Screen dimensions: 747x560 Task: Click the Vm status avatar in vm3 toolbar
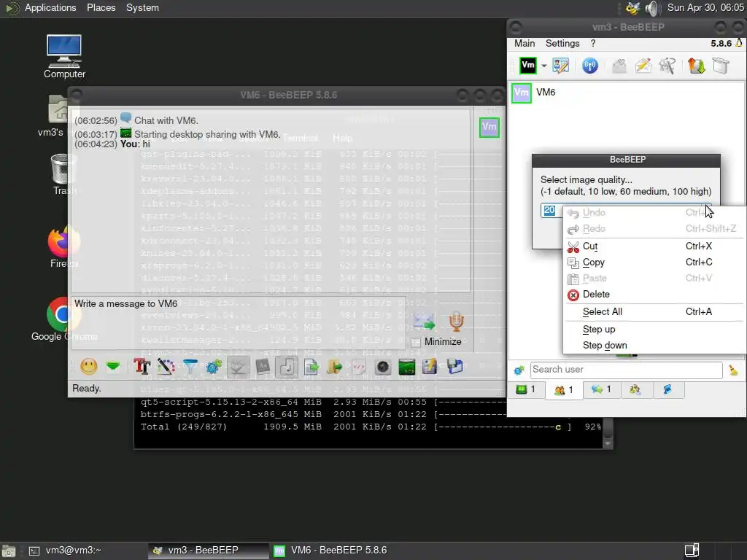pos(527,65)
